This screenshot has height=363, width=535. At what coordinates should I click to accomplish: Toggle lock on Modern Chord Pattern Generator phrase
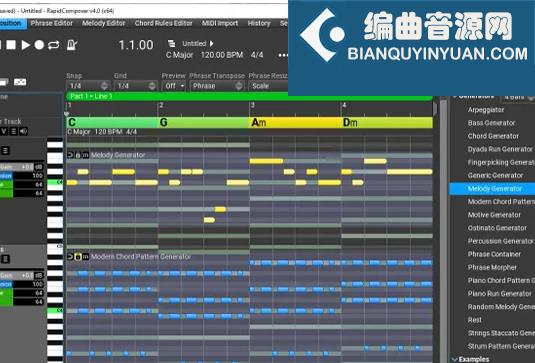(78, 257)
